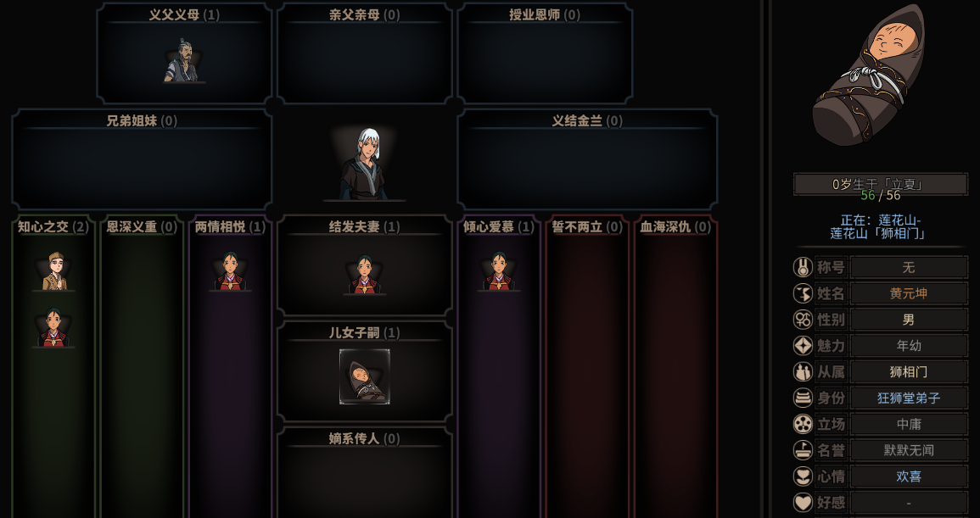Select the foster father portrait under 义父义母
The image size is (980, 518).
click(184, 60)
